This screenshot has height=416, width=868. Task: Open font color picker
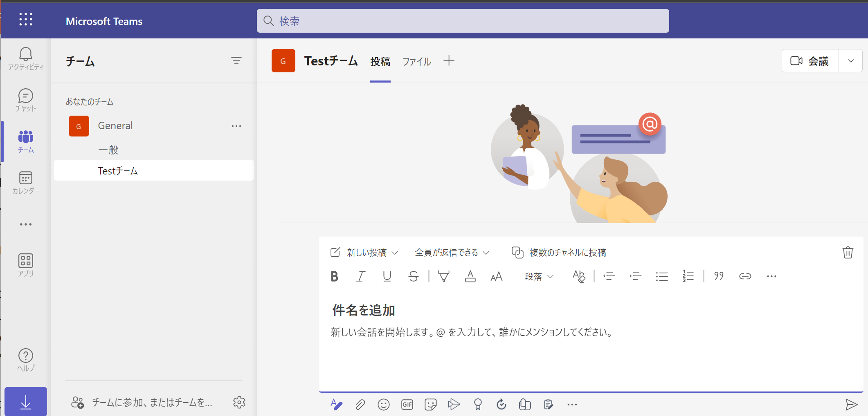click(470, 277)
